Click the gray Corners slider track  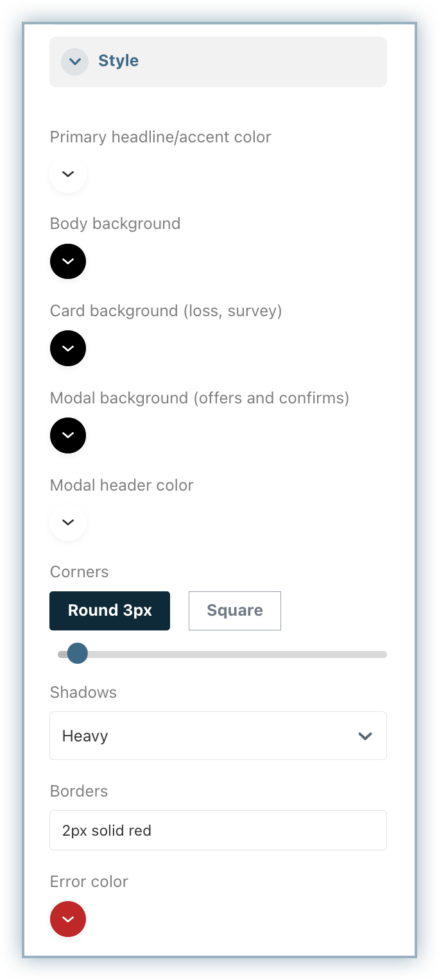click(x=244, y=654)
